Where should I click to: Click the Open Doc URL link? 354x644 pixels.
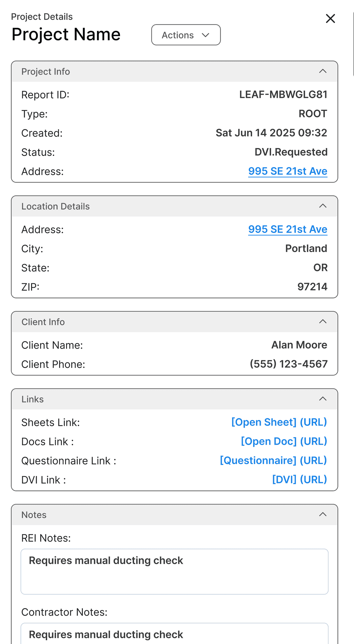(284, 441)
